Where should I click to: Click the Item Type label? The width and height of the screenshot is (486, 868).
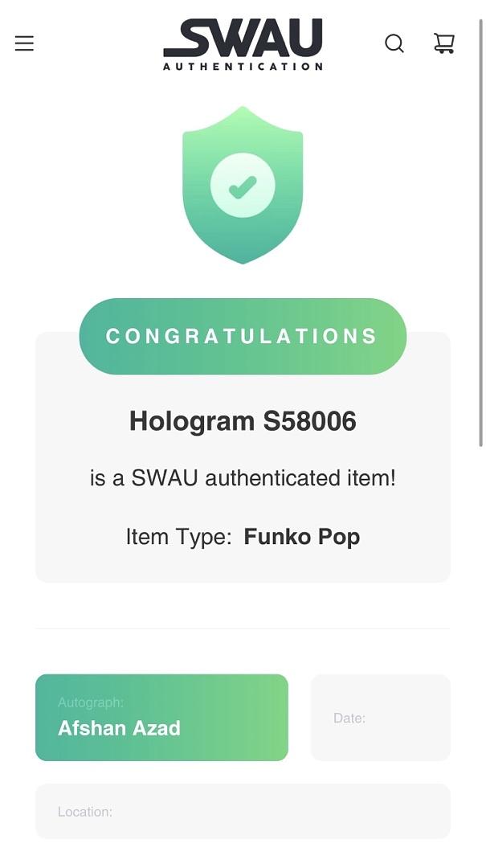tap(179, 536)
